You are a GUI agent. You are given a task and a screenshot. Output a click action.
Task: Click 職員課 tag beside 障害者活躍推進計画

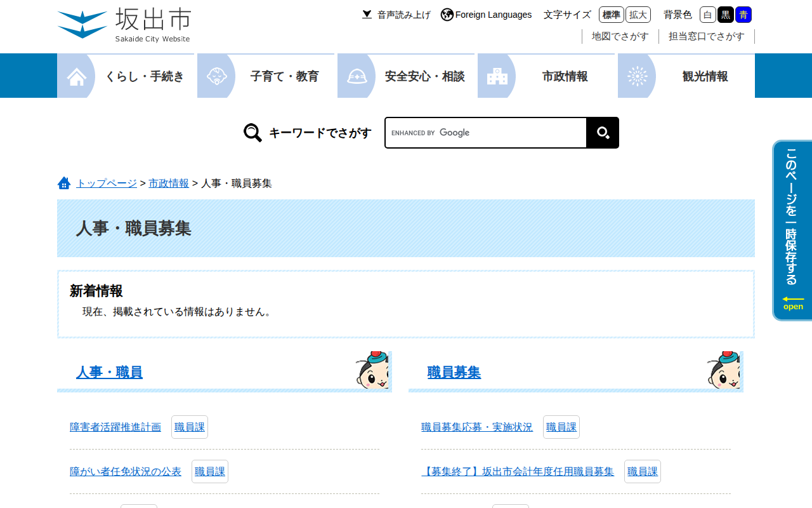click(190, 427)
